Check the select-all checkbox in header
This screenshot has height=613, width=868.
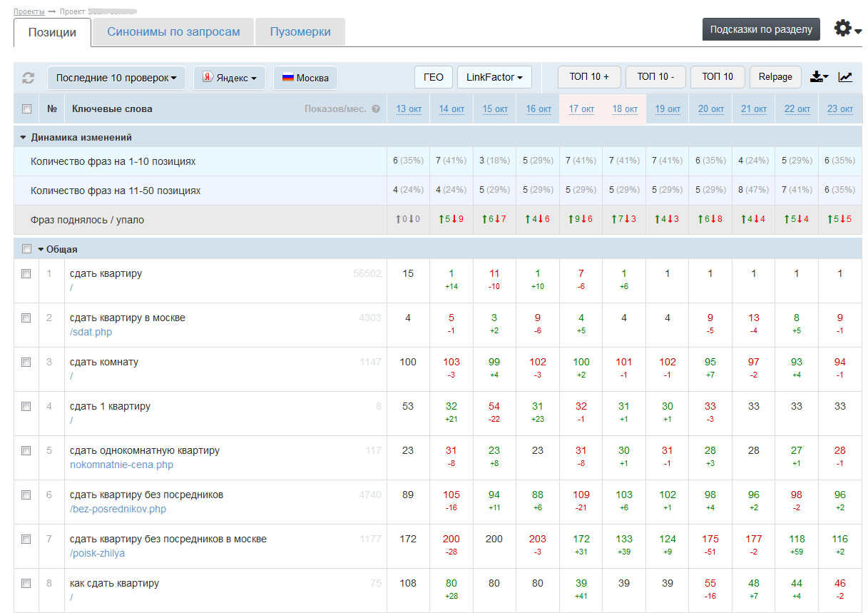pos(26,109)
